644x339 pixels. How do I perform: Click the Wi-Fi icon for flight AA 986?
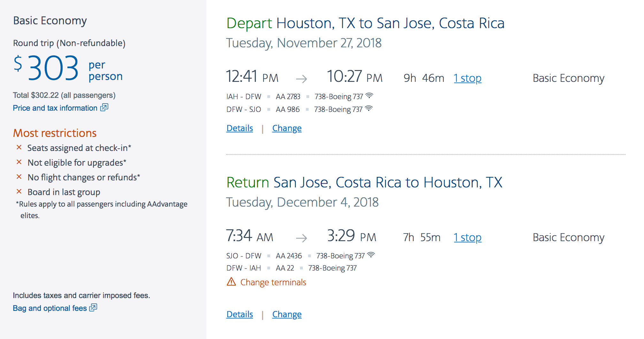(x=369, y=108)
